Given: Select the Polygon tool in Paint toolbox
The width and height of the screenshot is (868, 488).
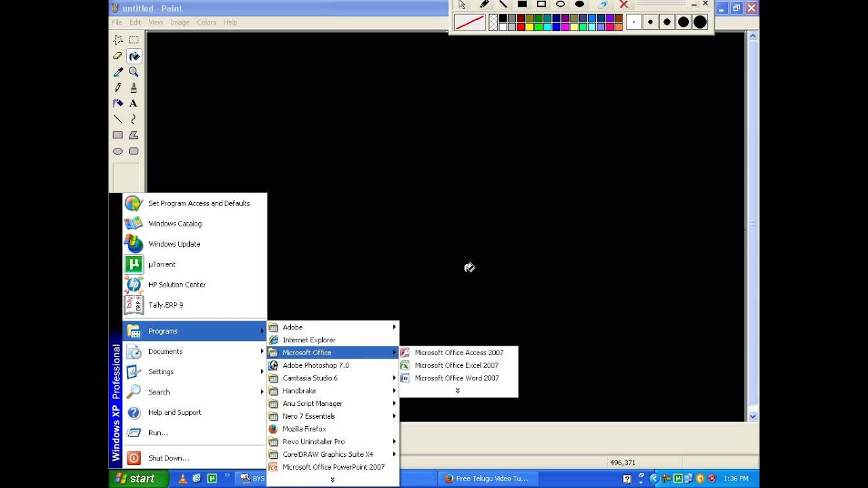Looking at the screenshot, I should [x=134, y=135].
